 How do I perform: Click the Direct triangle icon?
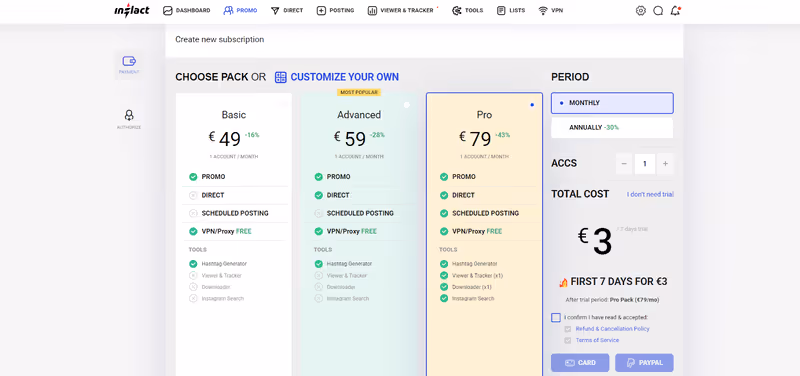(276, 10)
